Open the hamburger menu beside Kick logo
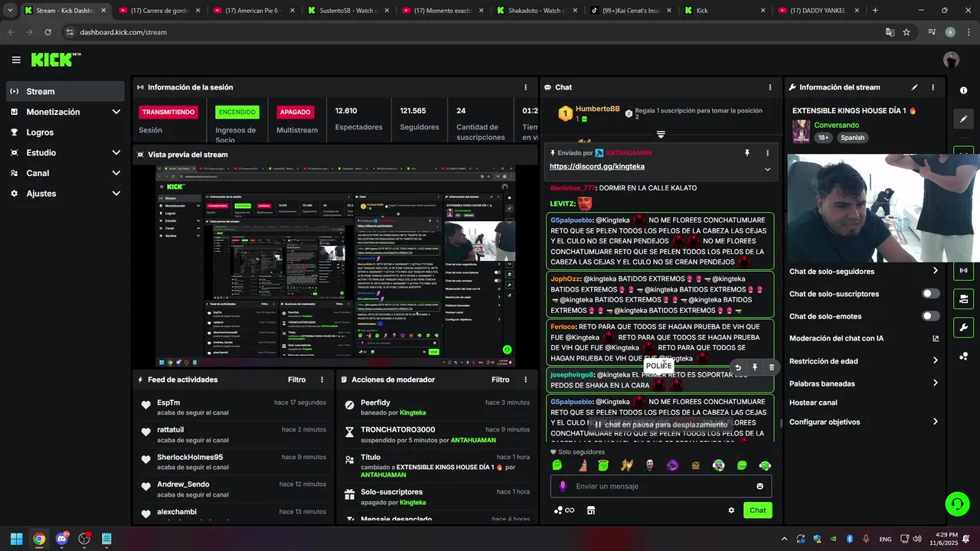This screenshot has height=551, width=980. pos(16,60)
